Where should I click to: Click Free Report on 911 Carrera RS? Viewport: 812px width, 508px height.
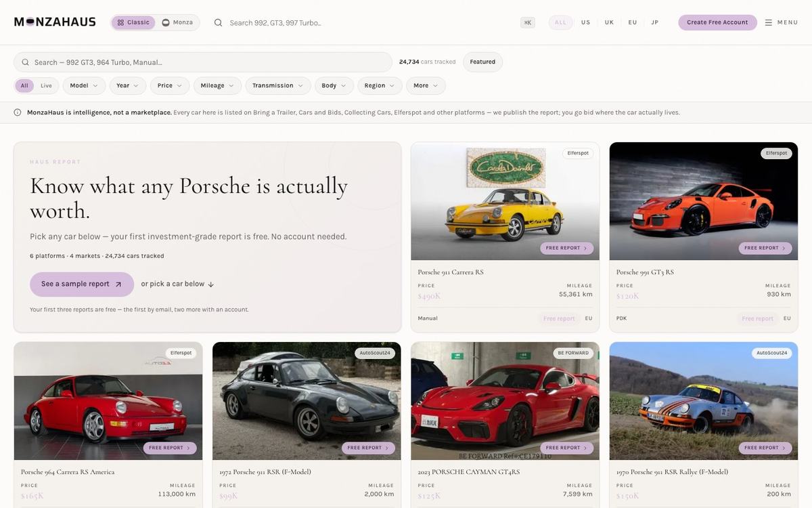tap(567, 249)
